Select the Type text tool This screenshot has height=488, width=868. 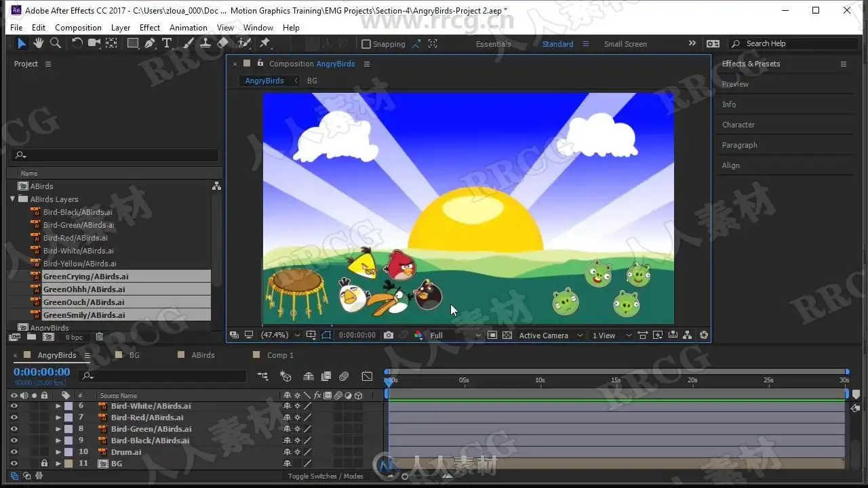167,43
